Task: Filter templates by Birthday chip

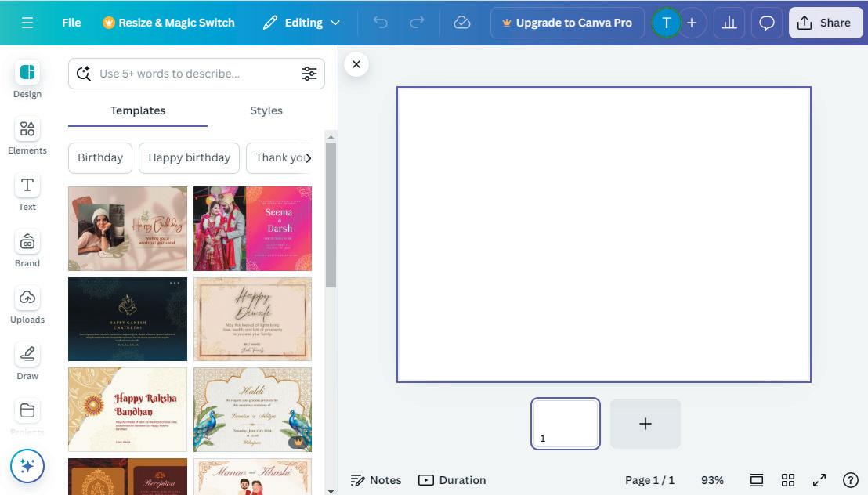Action: coord(100,157)
